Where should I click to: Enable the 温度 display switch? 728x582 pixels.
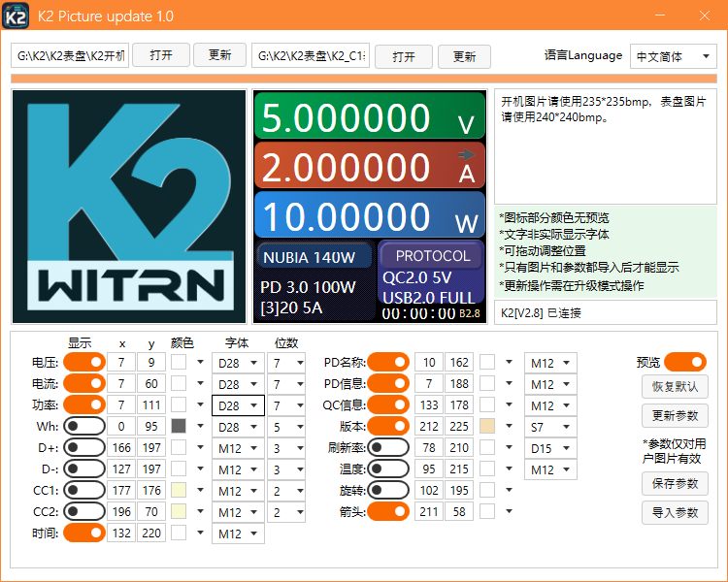(388, 469)
